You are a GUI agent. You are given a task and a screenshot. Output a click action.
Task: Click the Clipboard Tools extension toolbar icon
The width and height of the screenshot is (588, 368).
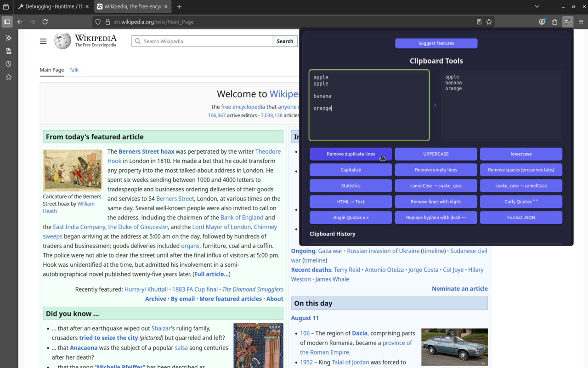(x=568, y=22)
